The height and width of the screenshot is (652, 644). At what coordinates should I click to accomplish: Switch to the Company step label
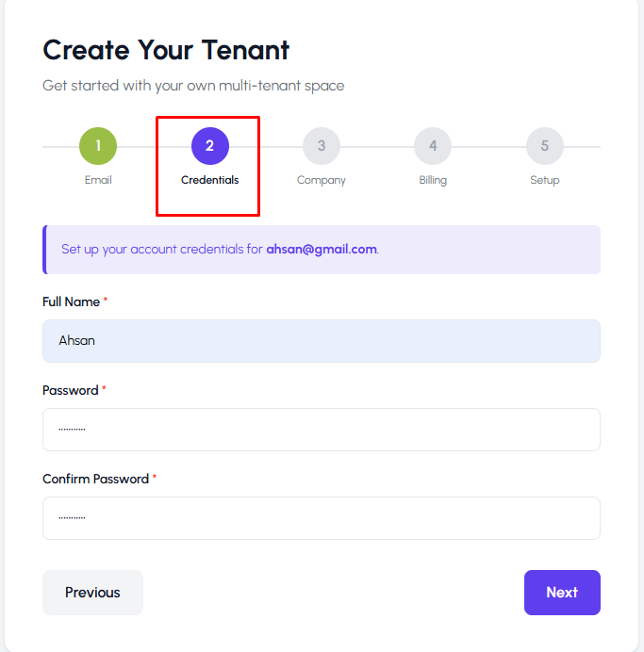322,180
